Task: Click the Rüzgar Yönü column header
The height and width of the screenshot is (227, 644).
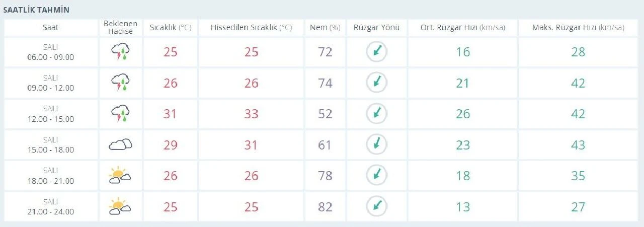Action: point(376,28)
